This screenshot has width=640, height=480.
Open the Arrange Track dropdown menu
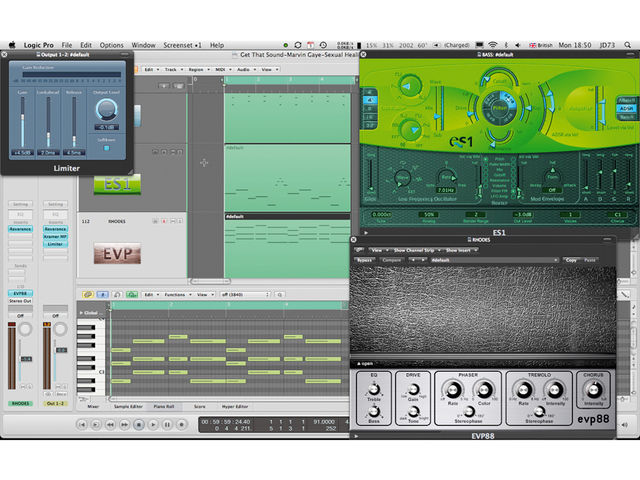173,70
